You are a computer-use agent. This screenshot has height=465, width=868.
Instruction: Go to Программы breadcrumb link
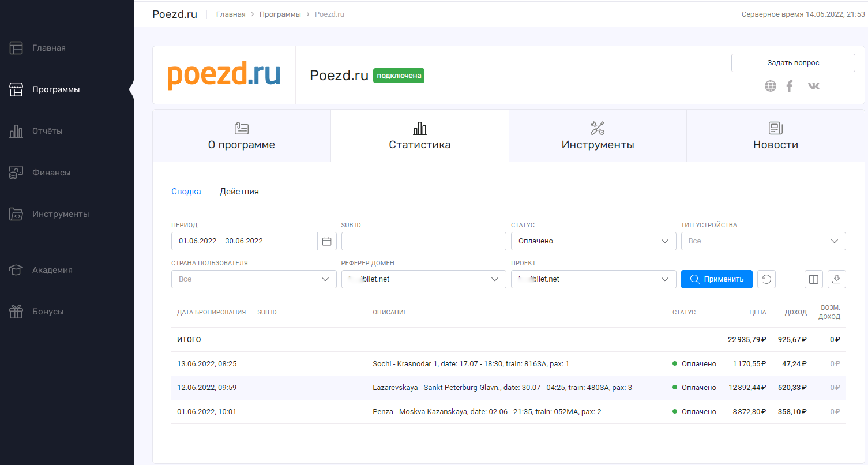(x=280, y=14)
